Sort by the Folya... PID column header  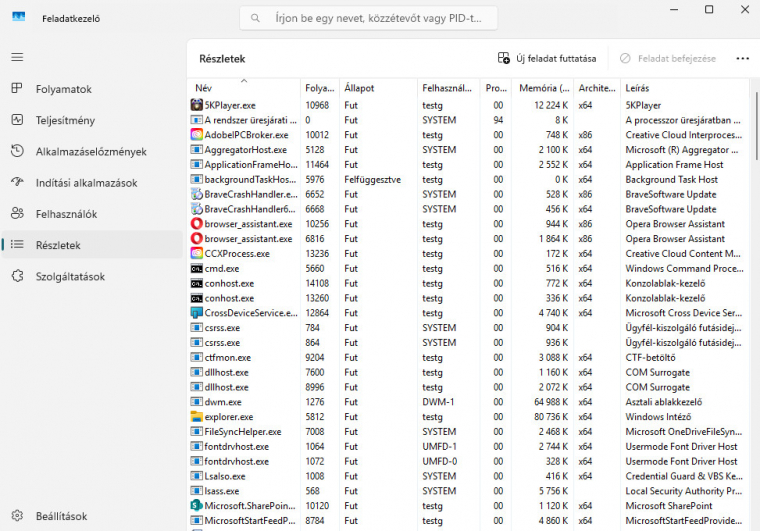click(320, 88)
